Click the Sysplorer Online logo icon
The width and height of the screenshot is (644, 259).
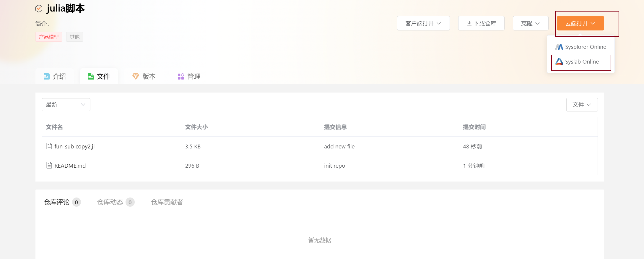click(559, 47)
